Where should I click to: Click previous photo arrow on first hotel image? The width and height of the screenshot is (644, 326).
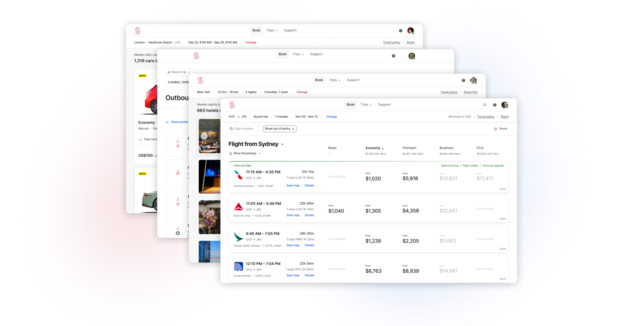[204, 136]
